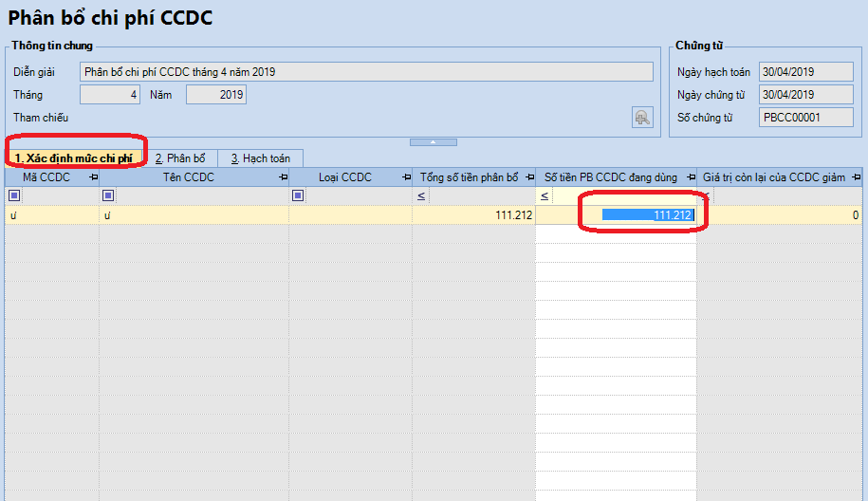This screenshot has width=868, height=501.
Task: Switch to the 2. Phân bổ tab
Action: tap(180, 158)
